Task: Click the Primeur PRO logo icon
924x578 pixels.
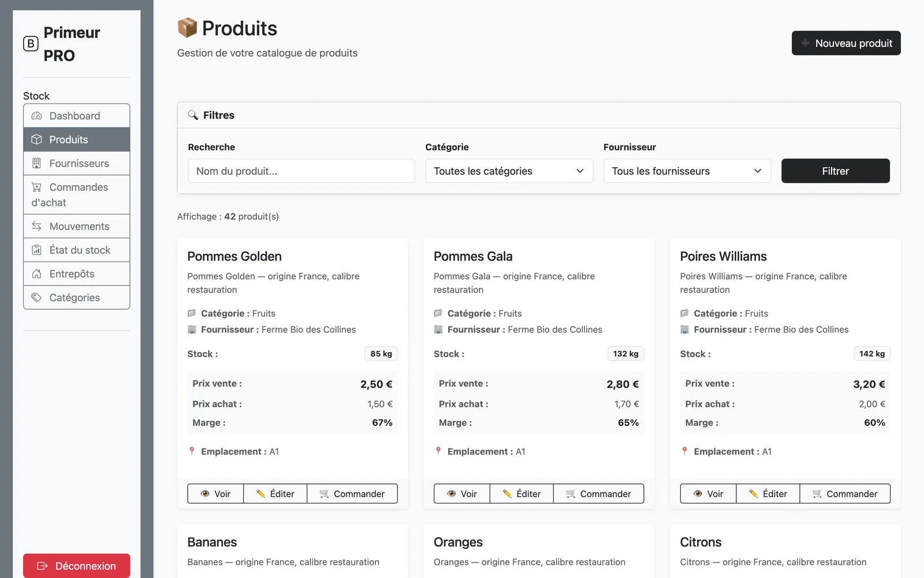Action: 31,43
